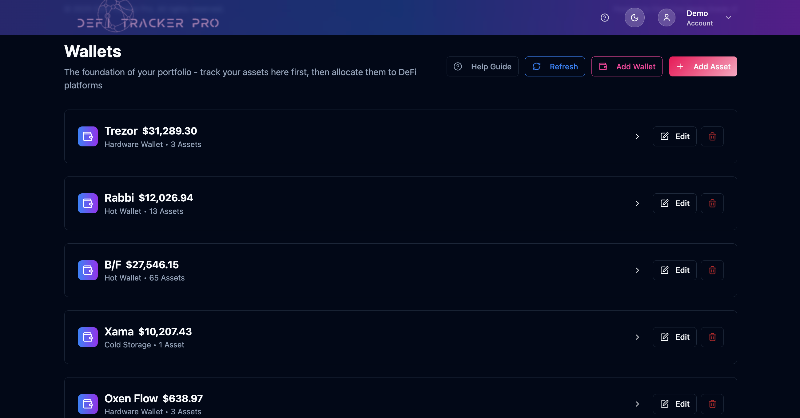Delete the Trezor wallet
The width and height of the screenshot is (800, 418).
pyautogui.click(x=712, y=136)
